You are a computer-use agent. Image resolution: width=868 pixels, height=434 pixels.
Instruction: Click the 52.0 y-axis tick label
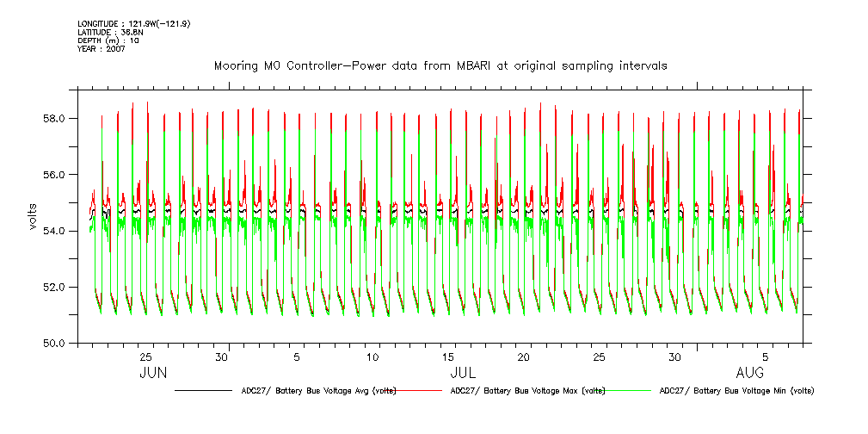pos(57,287)
